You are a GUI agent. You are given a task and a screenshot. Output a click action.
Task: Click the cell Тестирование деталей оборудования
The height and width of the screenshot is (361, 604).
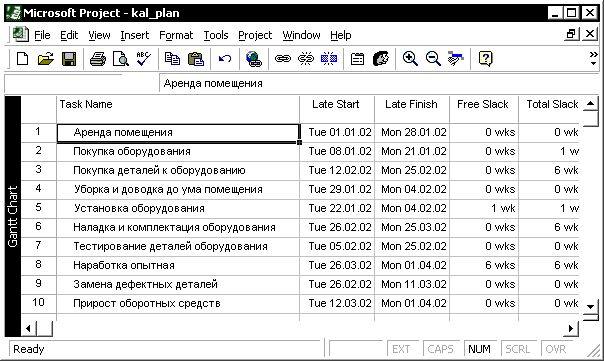[x=178, y=246]
